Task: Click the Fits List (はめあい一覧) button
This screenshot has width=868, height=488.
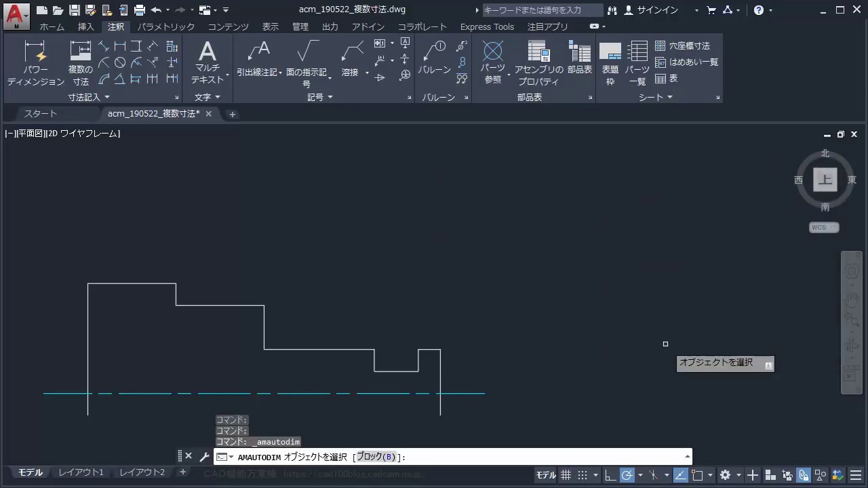Action: click(686, 62)
